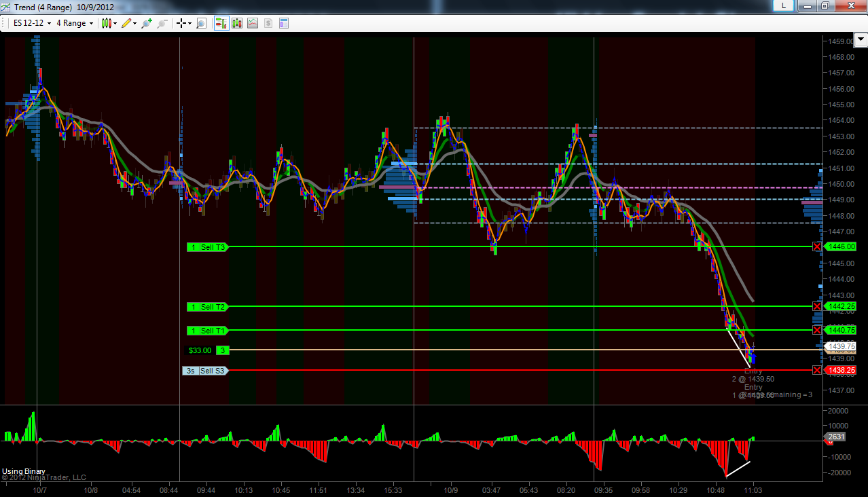Screen dimensions: 868x497
Task: Click the Sell T2 order label
Action: (213, 307)
